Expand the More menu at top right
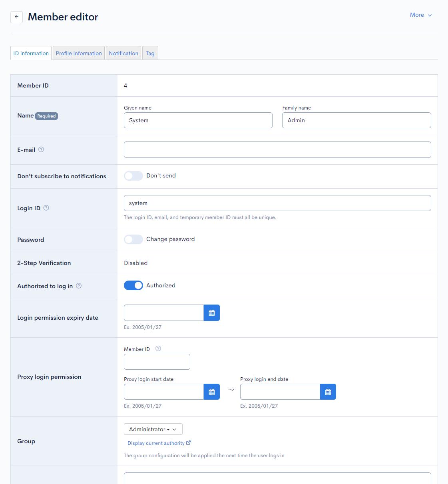 pyautogui.click(x=420, y=15)
